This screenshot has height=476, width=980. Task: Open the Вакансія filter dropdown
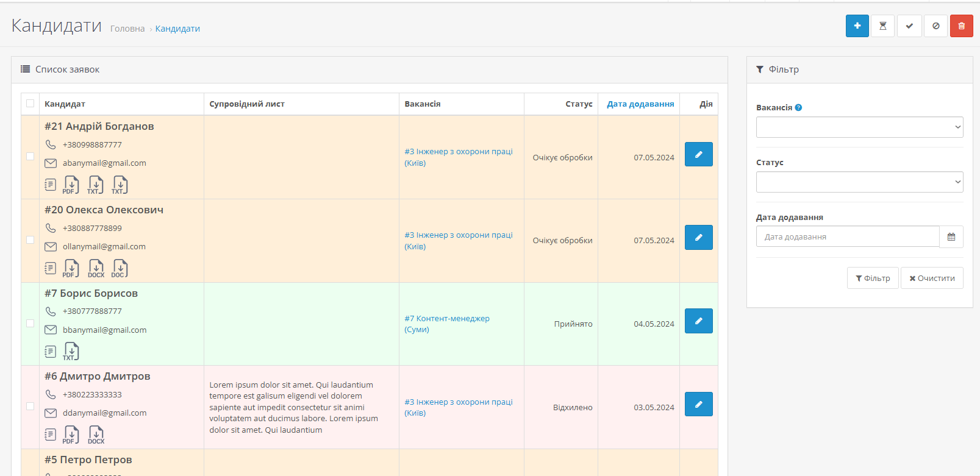[x=859, y=127]
